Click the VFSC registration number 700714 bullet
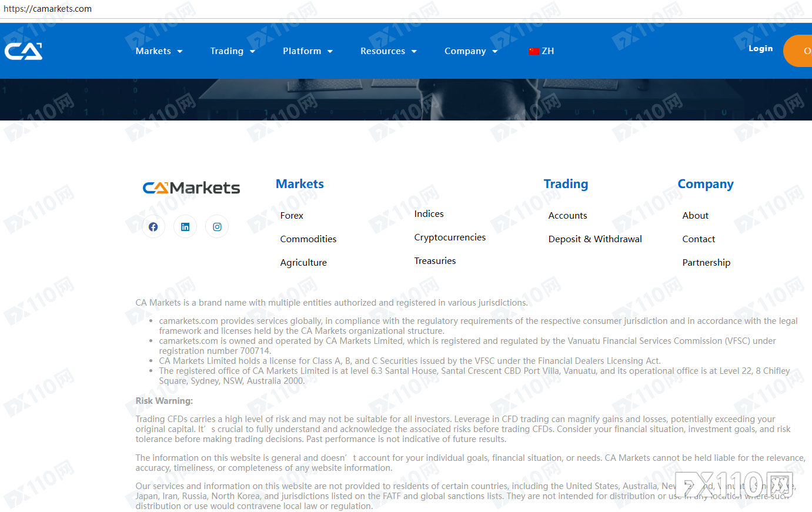Screen dimensions: 812x512 pos(467,346)
